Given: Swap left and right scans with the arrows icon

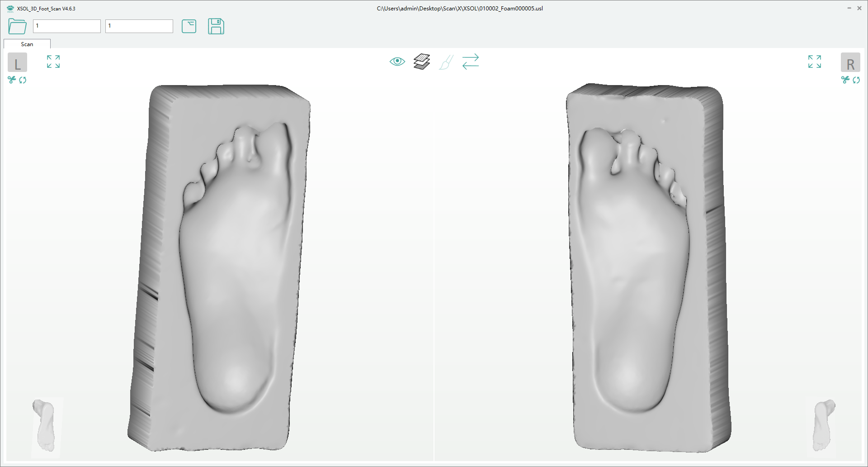Looking at the screenshot, I should tap(470, 62).
